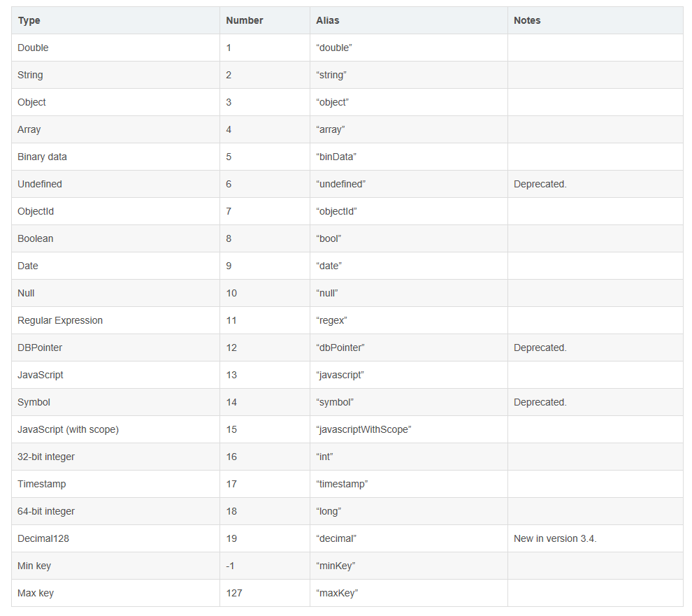This screenshot has height=616, width=692.
Task: Click the Type column header
Action: 29,20
